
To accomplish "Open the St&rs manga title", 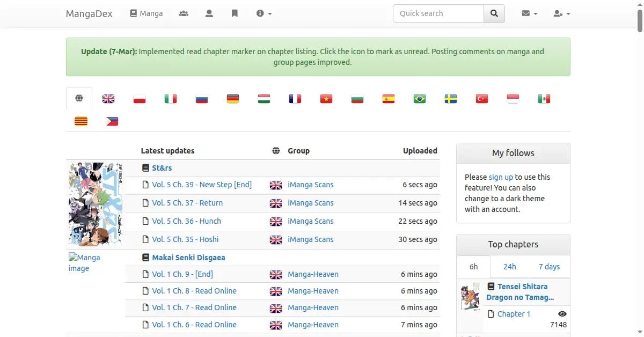I will [x=162, y=168].
